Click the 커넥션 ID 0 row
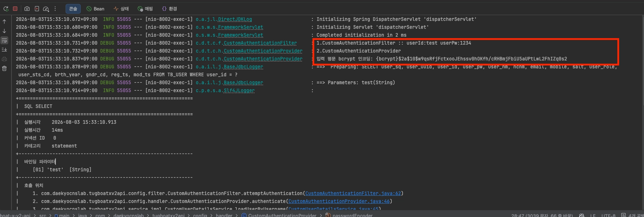 click(x=40, y=138)
